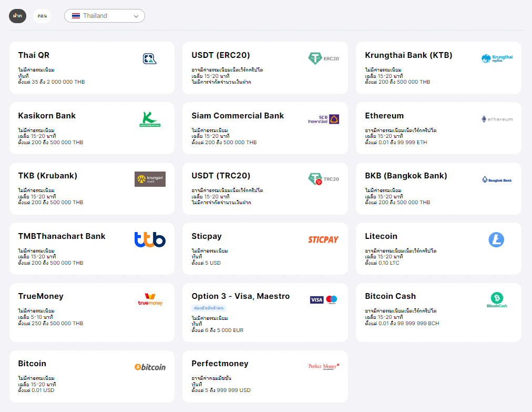Click the USDT TRC20 Tether logo
The image size is (532, 412).
[x=324, y=179]
